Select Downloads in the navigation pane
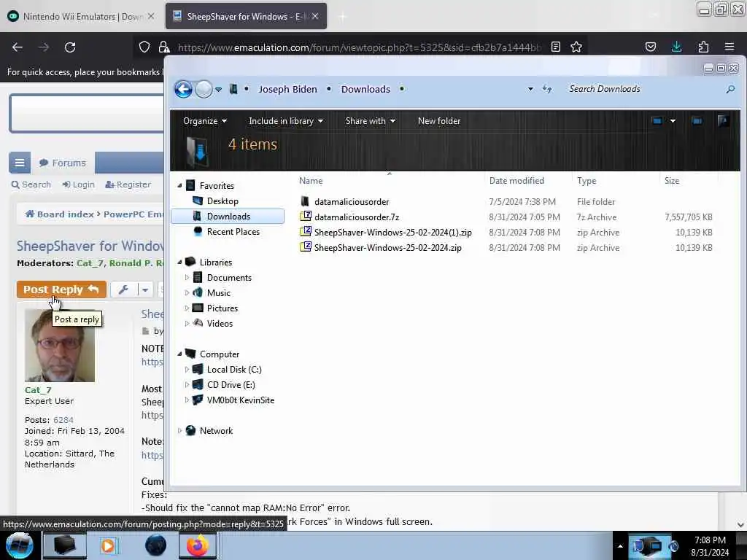Screen dimensions: 747x560 click(x=228, y=216)
